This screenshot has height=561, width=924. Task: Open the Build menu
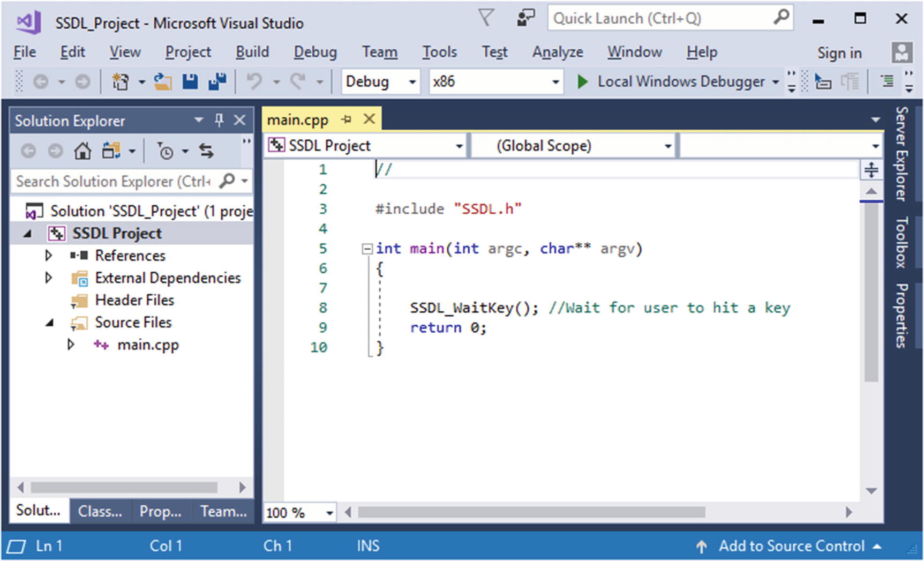252,52
